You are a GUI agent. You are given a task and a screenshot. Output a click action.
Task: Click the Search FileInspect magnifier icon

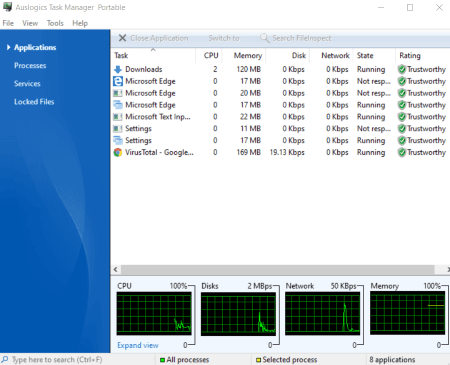coord(265,38)
